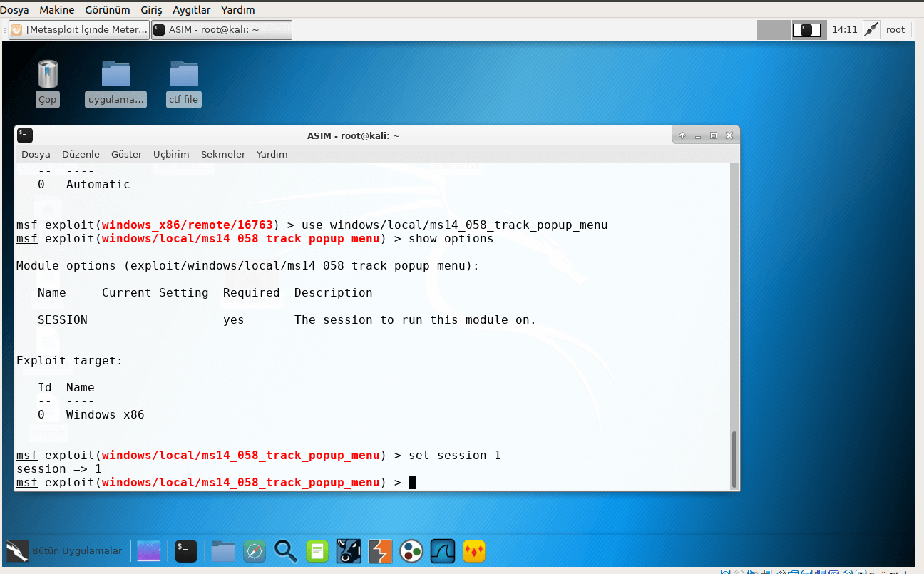Open the Bütün Uygulamalar applications menu
This screenshot has width=924, height=574.
coord(64,550)
